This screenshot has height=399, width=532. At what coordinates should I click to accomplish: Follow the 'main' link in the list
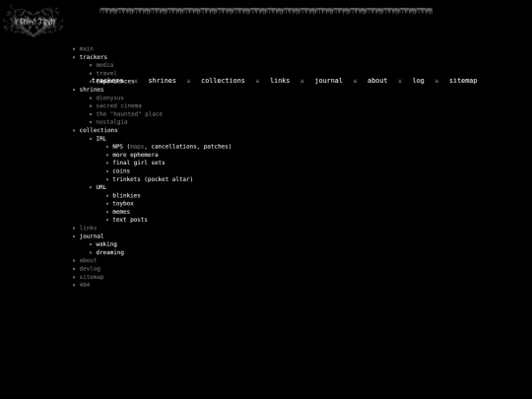86,49
